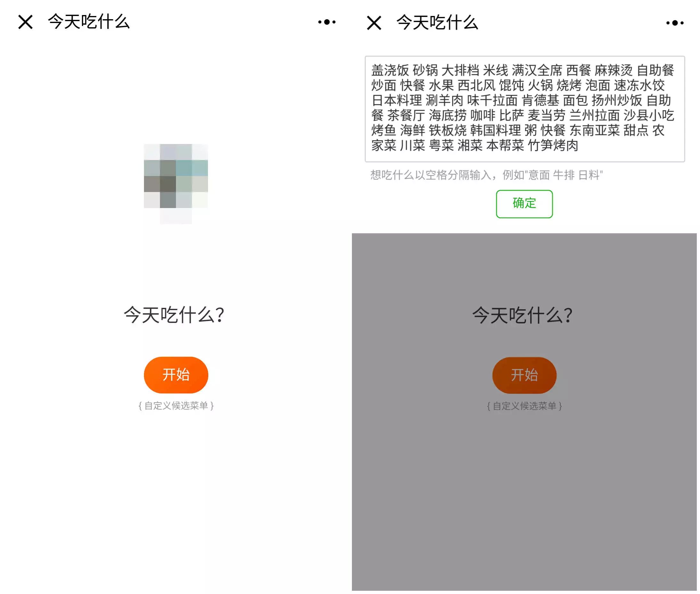Click the left 今天吃什么 page title
This screenshot has height=594, width=700.
tap(89, 22)
